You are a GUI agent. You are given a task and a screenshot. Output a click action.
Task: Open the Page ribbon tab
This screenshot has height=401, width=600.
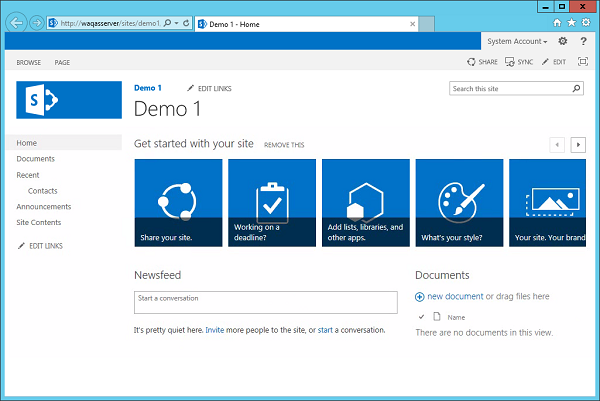(62, 62)
